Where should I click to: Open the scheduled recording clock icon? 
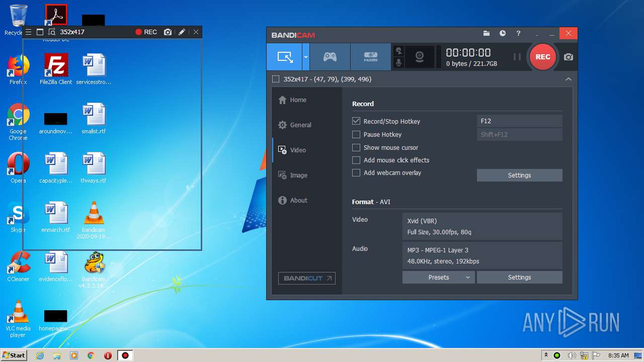tap(503, 34)
